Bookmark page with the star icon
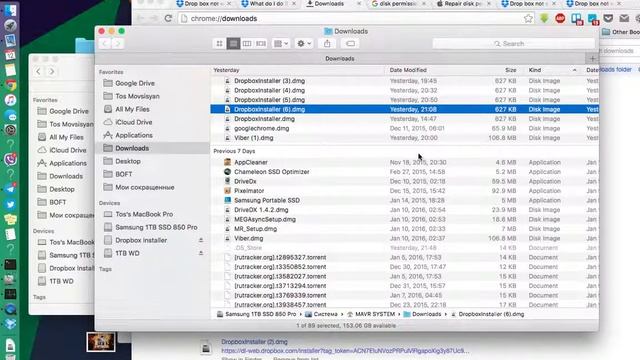Screen dimensions: 640x360 coord(528,18)
